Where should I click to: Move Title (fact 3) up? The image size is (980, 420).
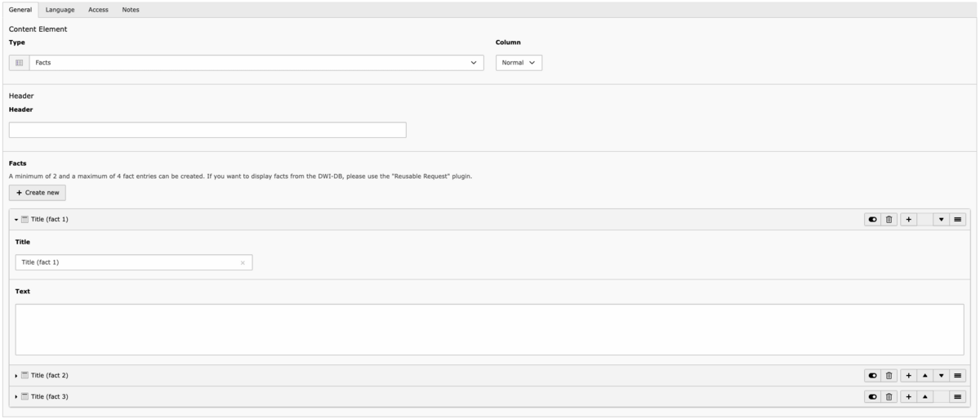925,396
